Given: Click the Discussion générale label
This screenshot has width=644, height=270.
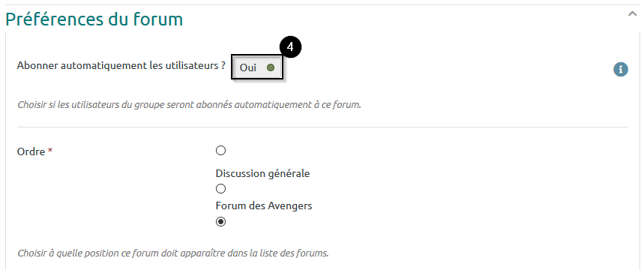Looking at the screenshot, I should point(262,173).
